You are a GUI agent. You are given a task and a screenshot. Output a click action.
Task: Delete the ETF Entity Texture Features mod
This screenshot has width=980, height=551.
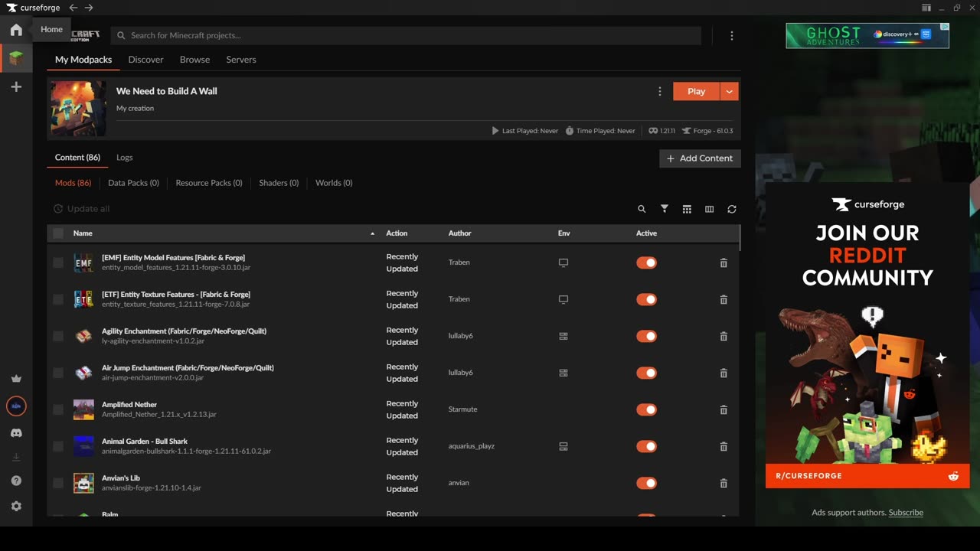coord(724,299)
